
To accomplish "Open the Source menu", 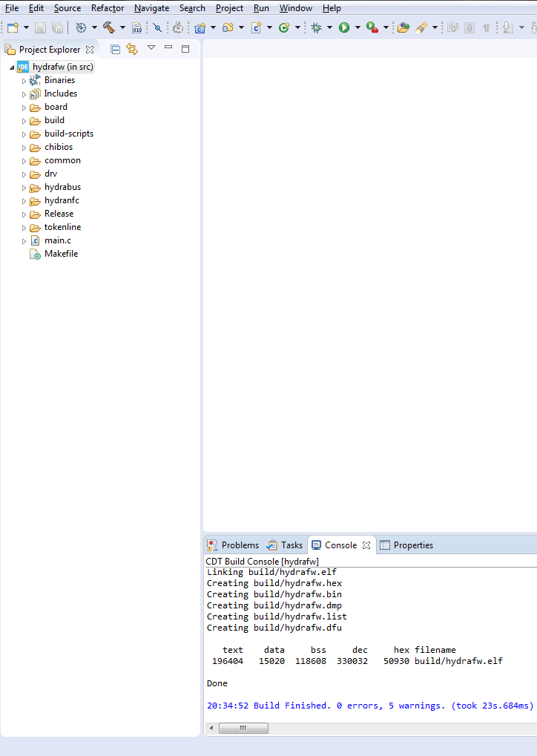I will coord(67,8).
